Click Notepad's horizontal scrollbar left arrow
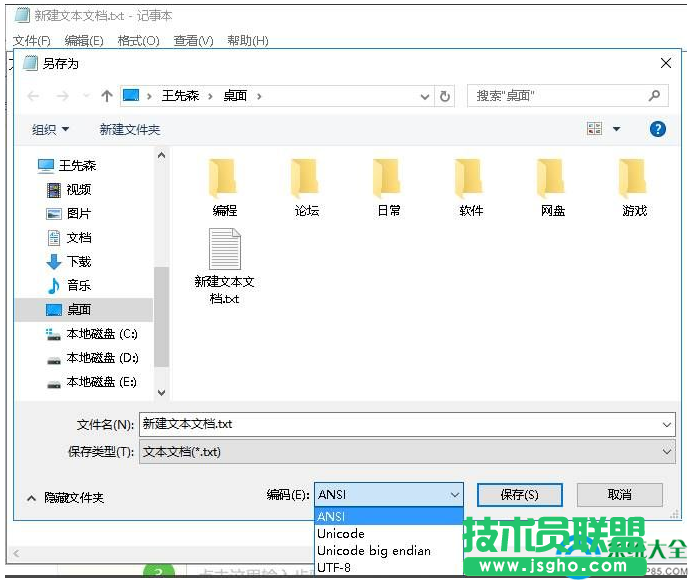This screenshot has height=582, width=690. click(x=16, y=553)
